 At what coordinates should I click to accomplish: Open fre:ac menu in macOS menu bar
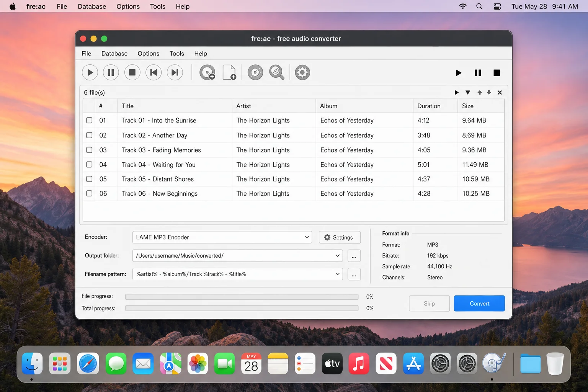36,7
